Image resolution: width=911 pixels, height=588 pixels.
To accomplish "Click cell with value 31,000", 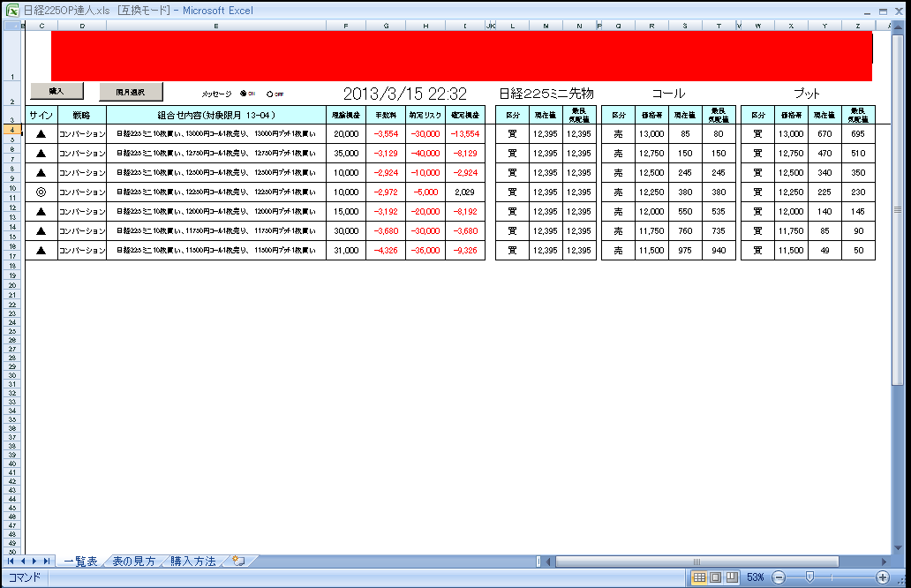I will (346, 251).
